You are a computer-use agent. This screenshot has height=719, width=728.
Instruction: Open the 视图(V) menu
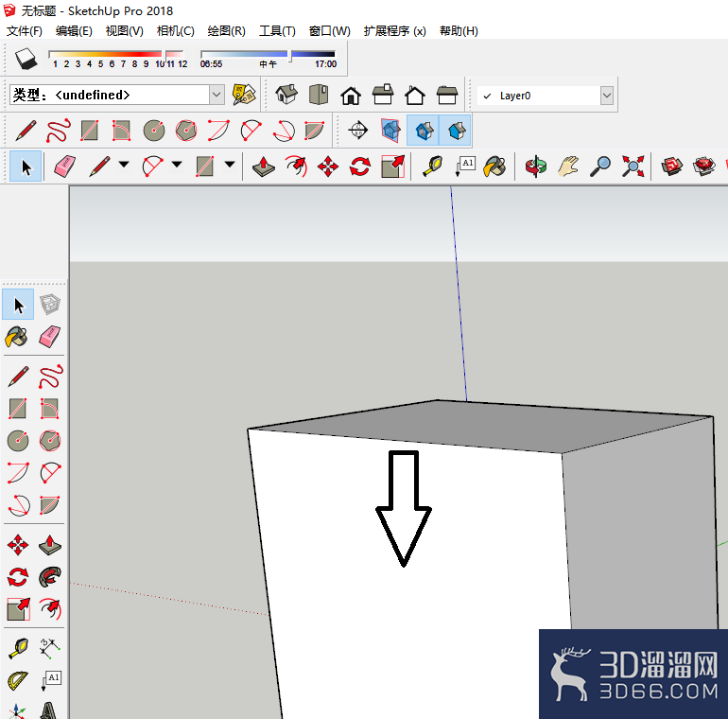coord(125,31)
